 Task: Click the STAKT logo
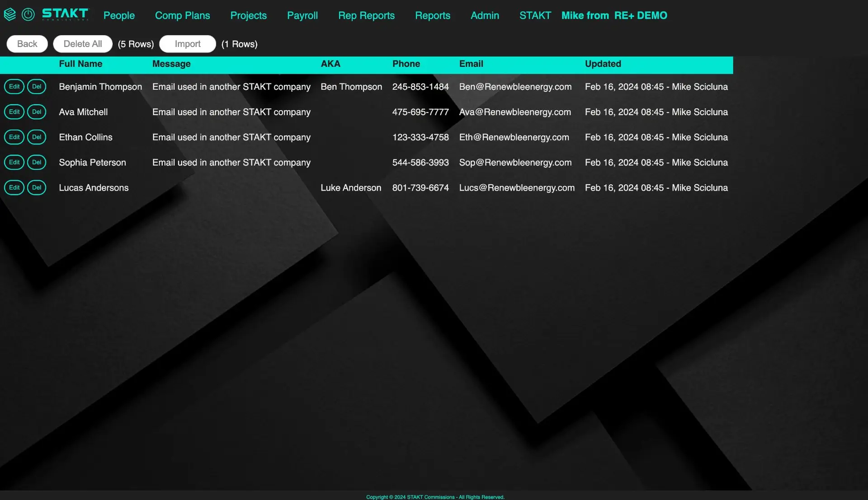click(x=65, y=14)
